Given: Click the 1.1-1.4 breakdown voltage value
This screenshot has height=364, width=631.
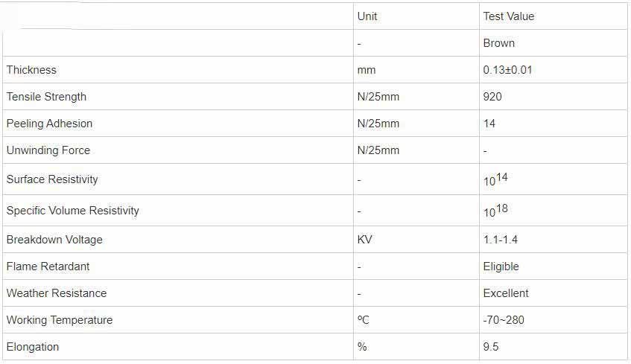Looking at the screenshot, I should [x=501, y=240].
